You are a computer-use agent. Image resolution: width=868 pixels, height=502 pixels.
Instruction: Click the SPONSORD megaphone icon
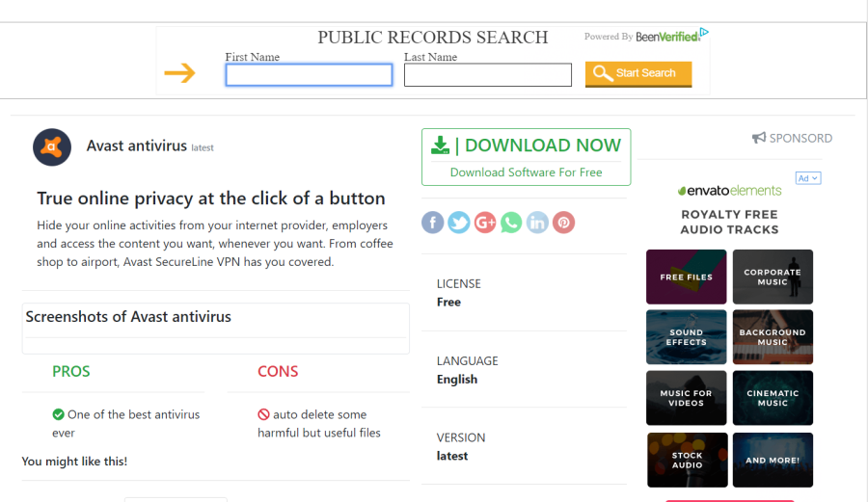click(759, 138)
